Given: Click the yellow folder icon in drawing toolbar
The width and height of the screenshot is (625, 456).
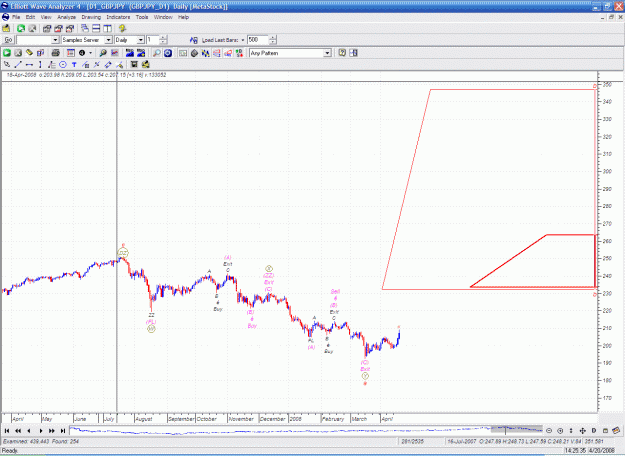Looking at the screenshot, I should (x=145, y=65).
